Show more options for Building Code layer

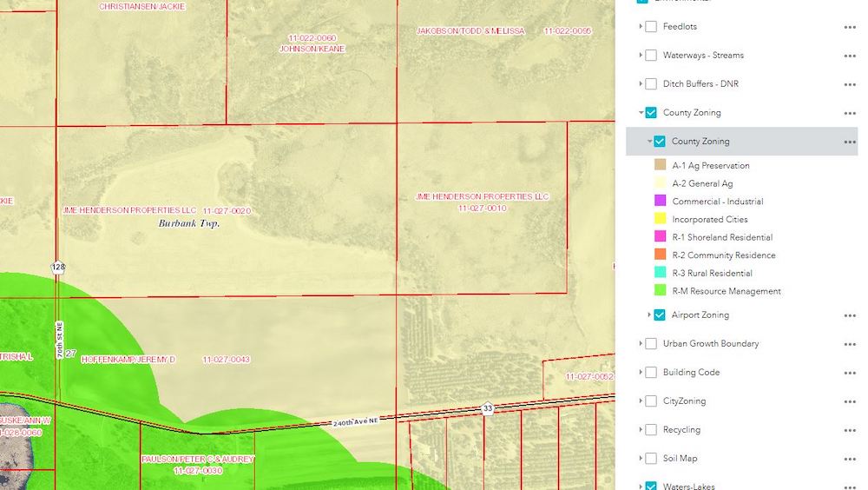coord(850,373)
